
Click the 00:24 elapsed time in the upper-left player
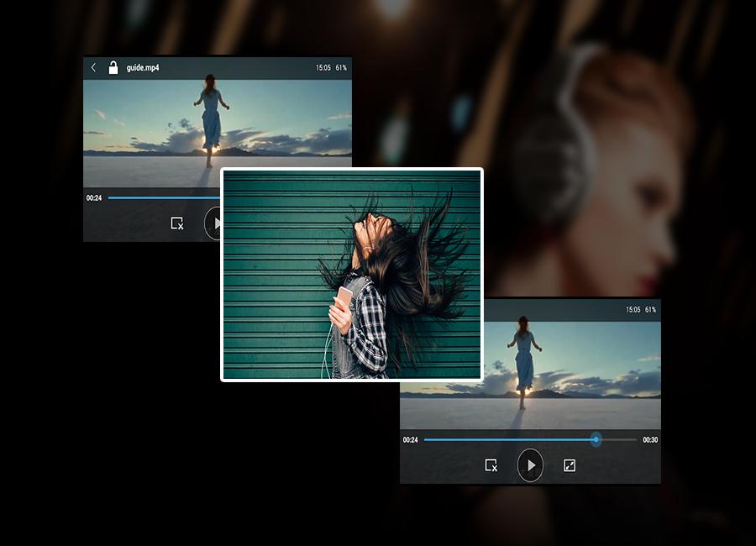94,198
